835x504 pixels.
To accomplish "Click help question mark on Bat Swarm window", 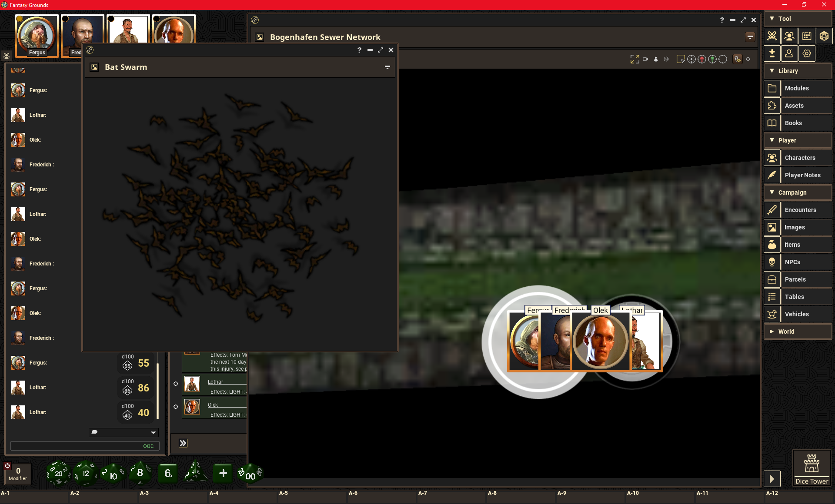I will tap(359, 50).
